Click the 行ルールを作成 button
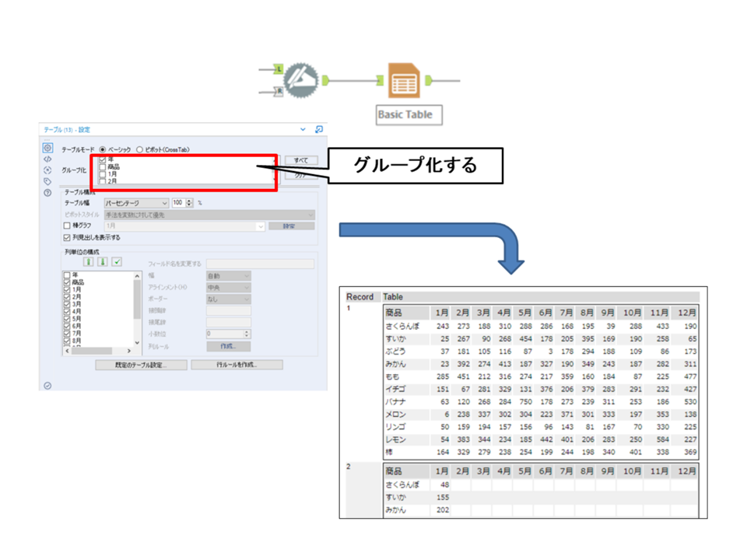 237,364
